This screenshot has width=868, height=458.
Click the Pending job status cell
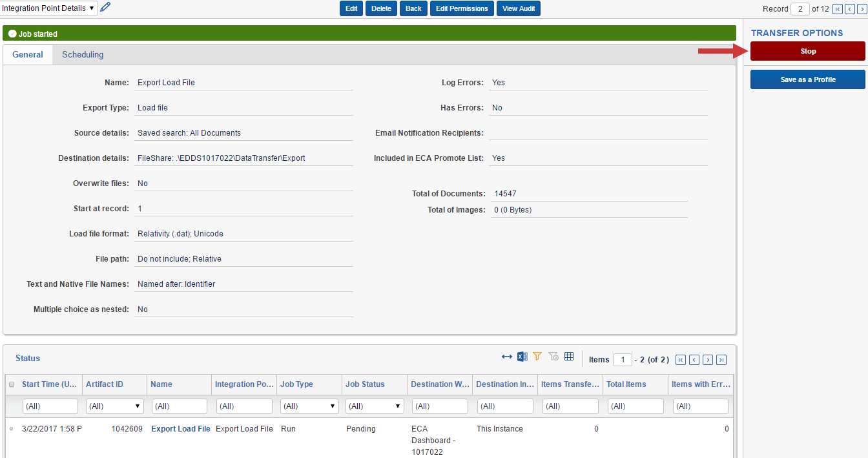point(360,429)
